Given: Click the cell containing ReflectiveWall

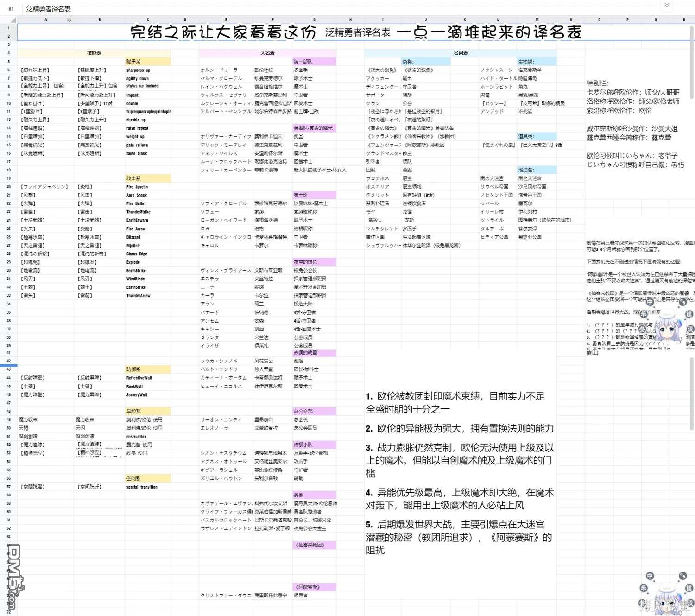Looking at the screenshot, I should click(x=148, y=378).
